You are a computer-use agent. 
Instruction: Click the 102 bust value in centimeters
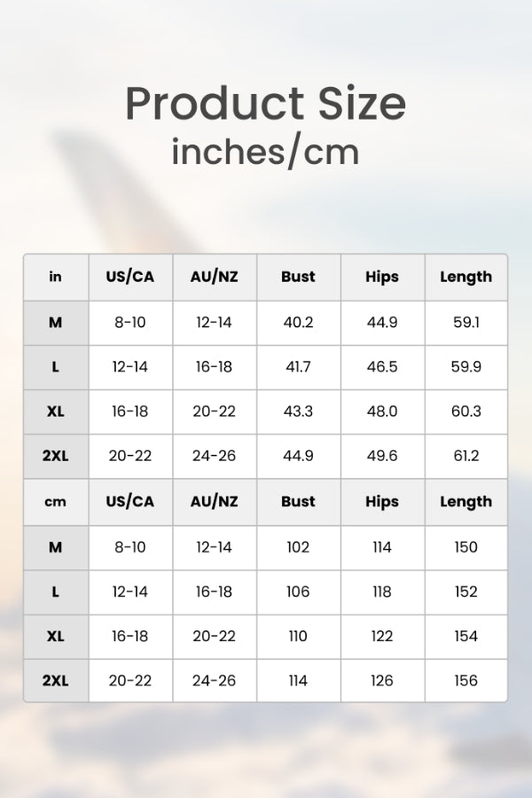pos(298,547)
